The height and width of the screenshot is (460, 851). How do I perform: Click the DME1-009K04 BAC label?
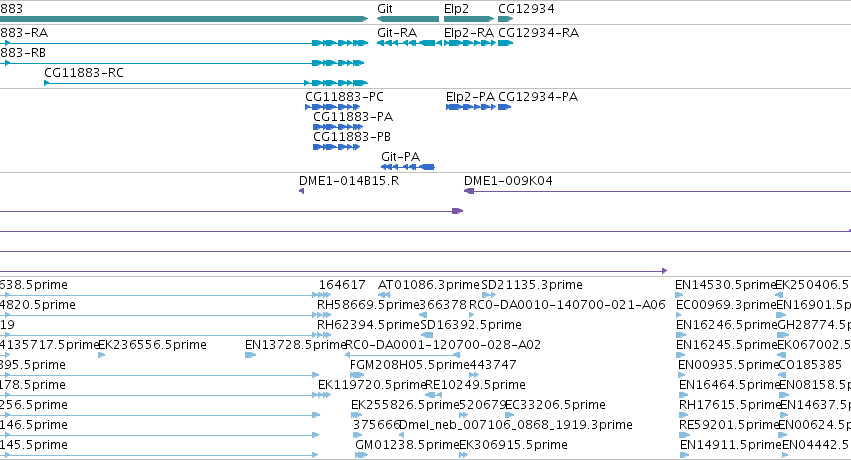(508, 181)
